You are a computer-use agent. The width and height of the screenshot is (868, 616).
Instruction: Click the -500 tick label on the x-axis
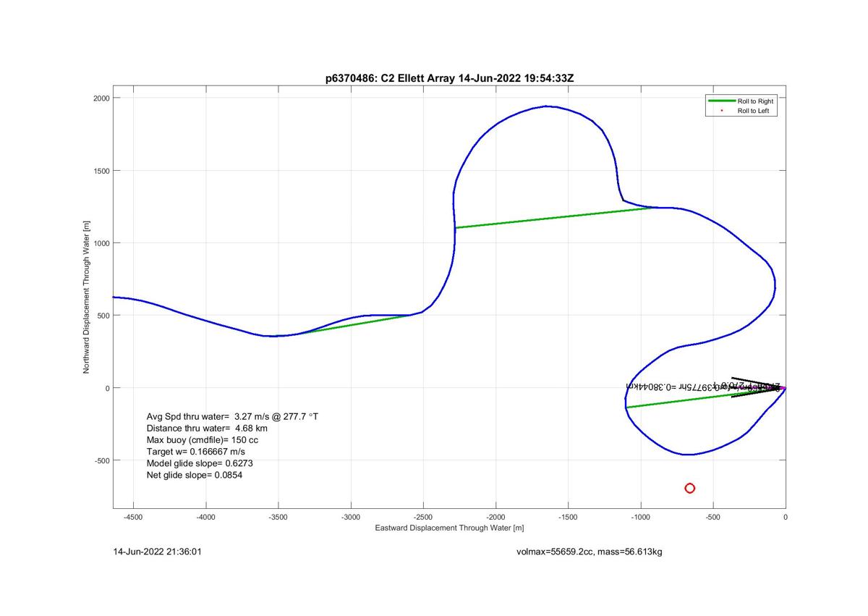click(x=713, y=517)
